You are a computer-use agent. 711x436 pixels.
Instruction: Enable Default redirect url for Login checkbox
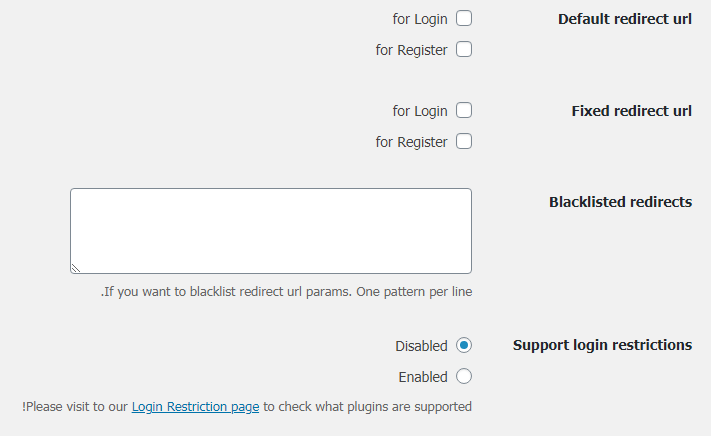pyautogui.click(x=464, y=18)
